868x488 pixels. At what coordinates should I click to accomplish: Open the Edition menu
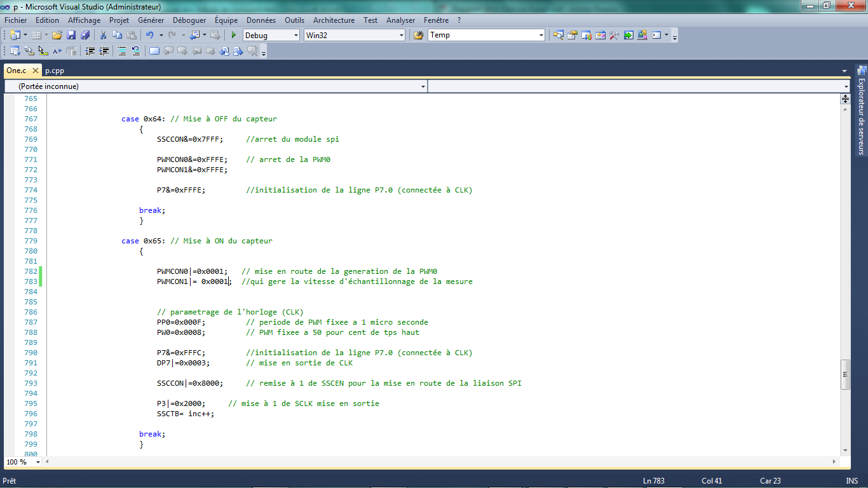48,20
